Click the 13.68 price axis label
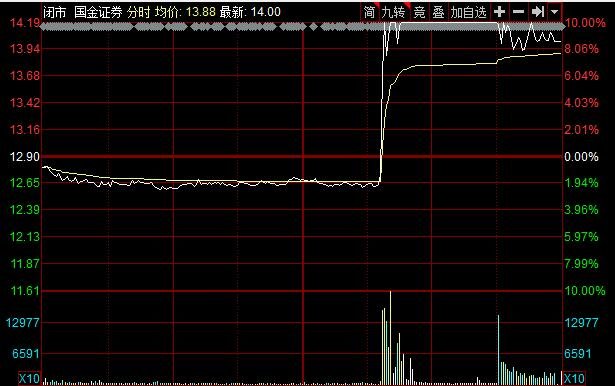Image resolution: width=615 pixels, height=386 pixels. coord(25,75)
